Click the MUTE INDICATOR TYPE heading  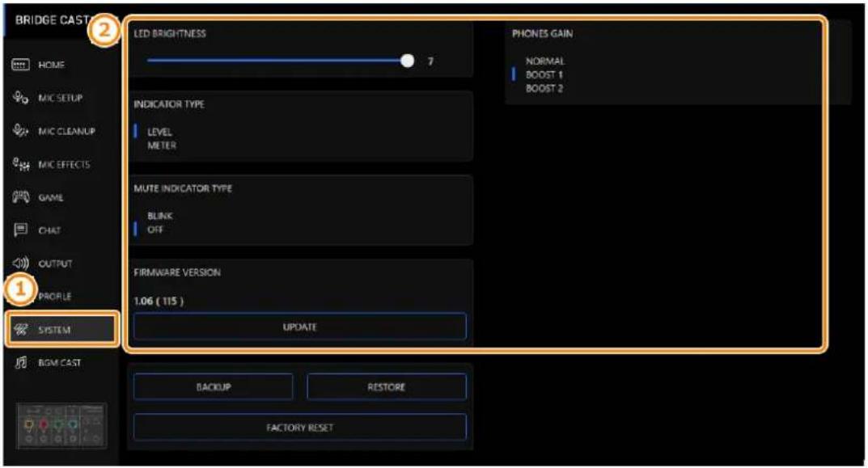183,188
